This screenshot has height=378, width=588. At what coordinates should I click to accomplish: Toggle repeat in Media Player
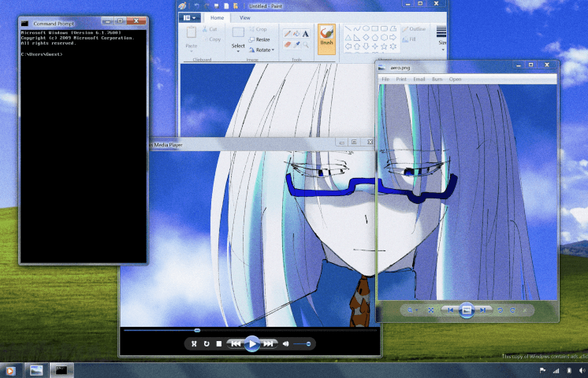pos(207,343)
